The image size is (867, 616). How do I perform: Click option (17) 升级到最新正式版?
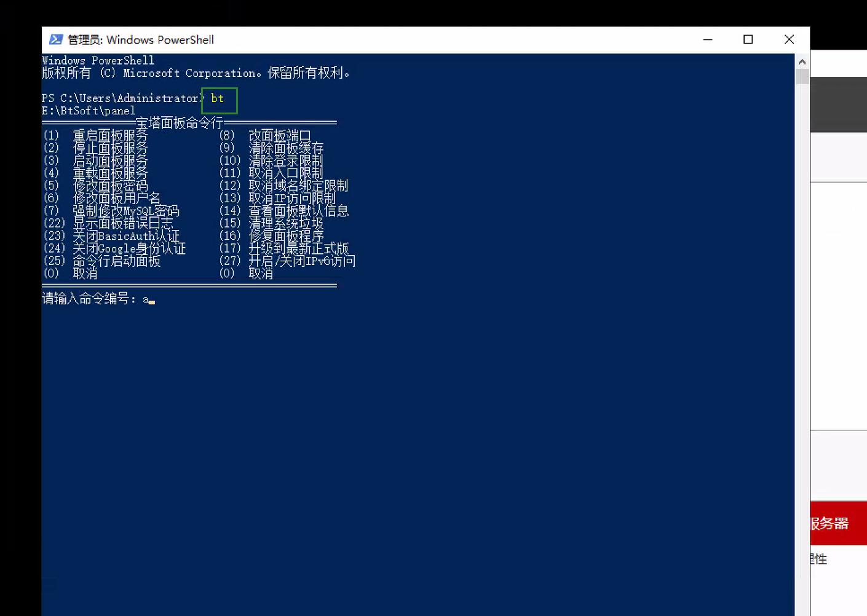pos(284,248)
